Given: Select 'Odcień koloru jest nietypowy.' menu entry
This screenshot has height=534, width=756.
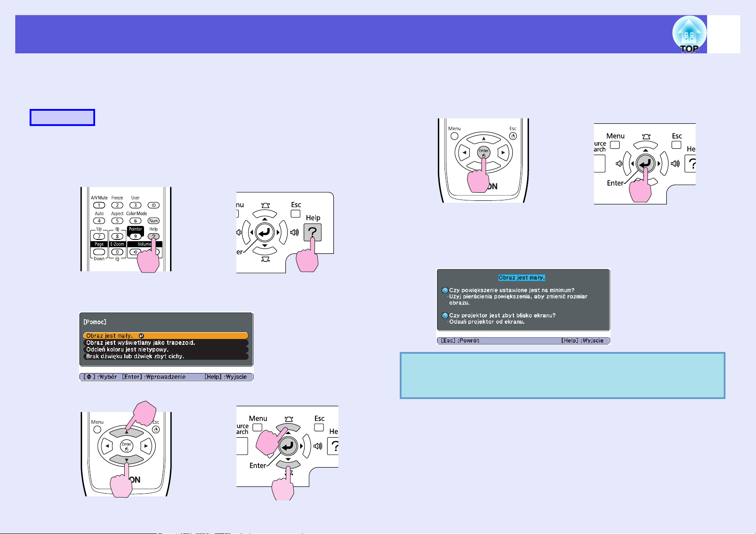Looking at the screenshot, I should 166,349.
